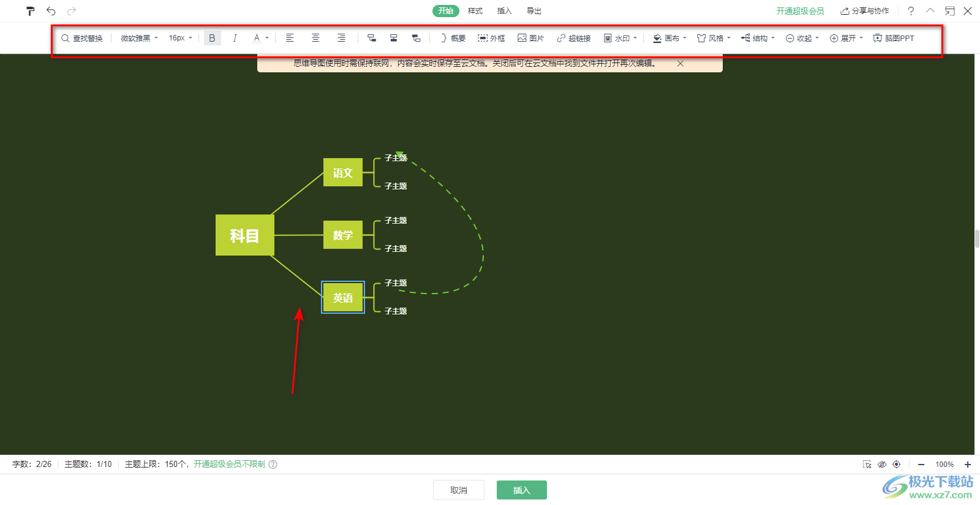Insert a parent topic node
Image resolution: width=980 pixels, height=505 pixels.
point(417,38)
